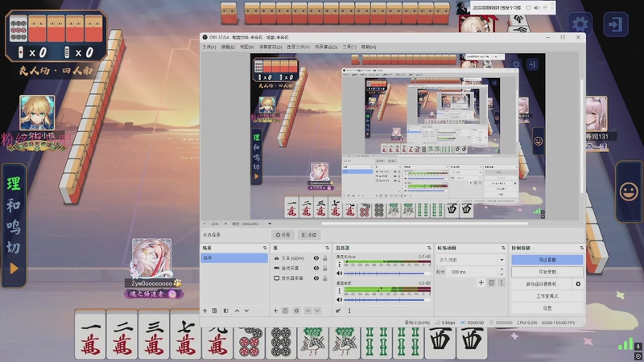The width and height of the screenshot is (644, 362).
Task: Mute the Mic/Aux speaker icon
Action: (339, 274)
